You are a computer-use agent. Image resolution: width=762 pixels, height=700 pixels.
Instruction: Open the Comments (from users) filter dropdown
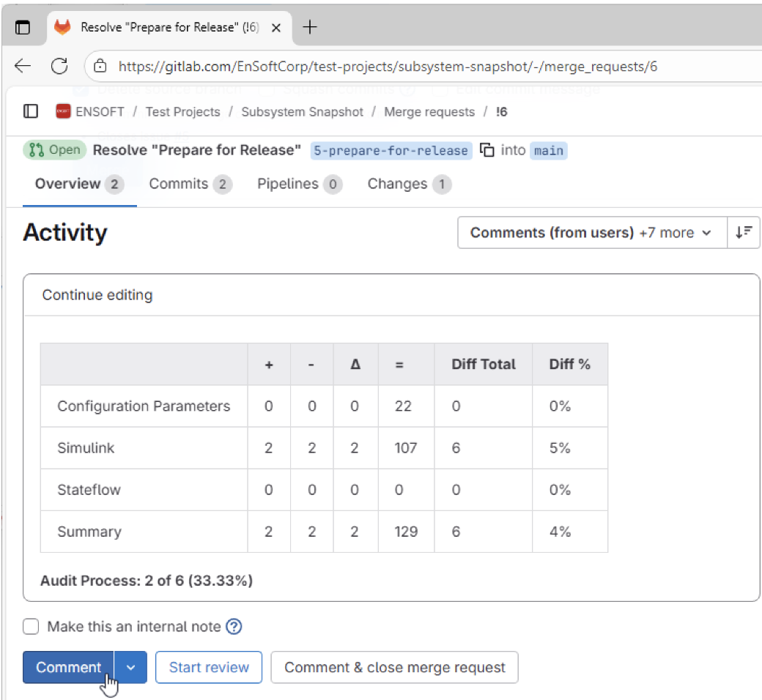(x=592, y=232)
